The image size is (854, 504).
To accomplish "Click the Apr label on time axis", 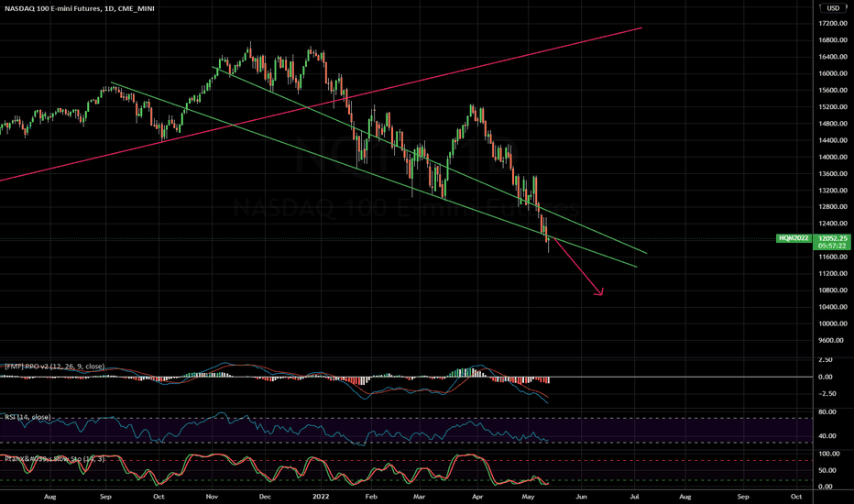I will [x=477, y=497].
